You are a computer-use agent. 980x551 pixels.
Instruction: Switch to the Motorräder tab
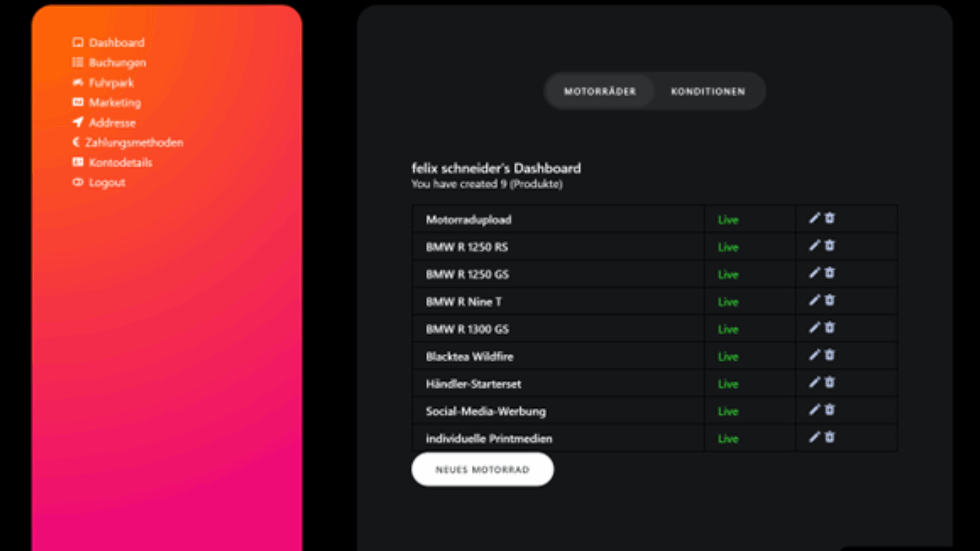pyautogui.click(x=600, y=91)
